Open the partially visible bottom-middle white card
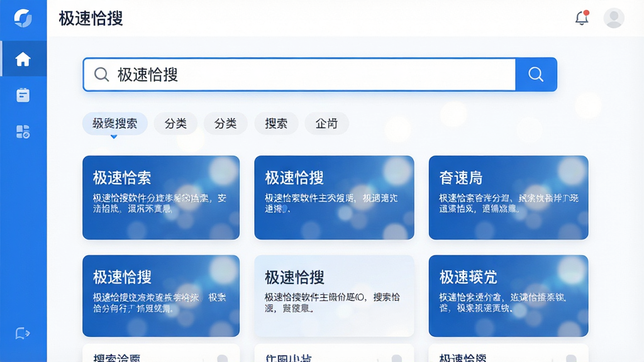The height and width of the screenshot is (362, 644). point(334,353)
